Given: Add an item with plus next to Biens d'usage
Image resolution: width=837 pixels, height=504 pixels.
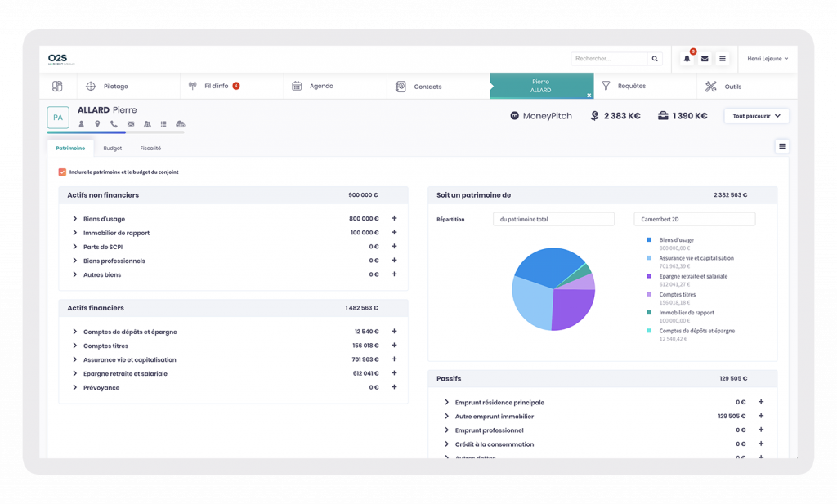Looking at the screenshot, I should tap(394, 219).
